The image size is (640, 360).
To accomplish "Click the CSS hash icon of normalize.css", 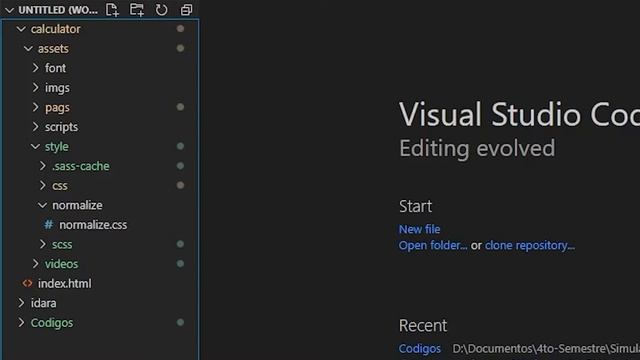I will coord(49,224).
